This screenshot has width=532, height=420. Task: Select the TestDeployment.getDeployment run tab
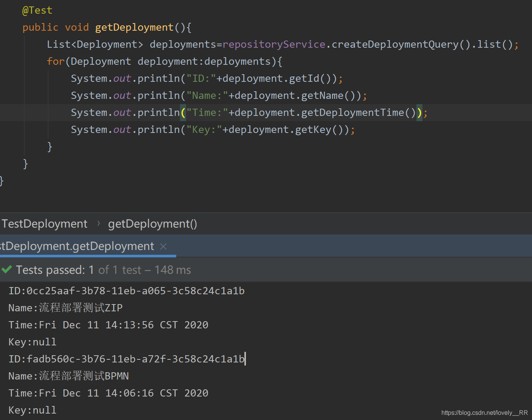(x=77, y=246)
